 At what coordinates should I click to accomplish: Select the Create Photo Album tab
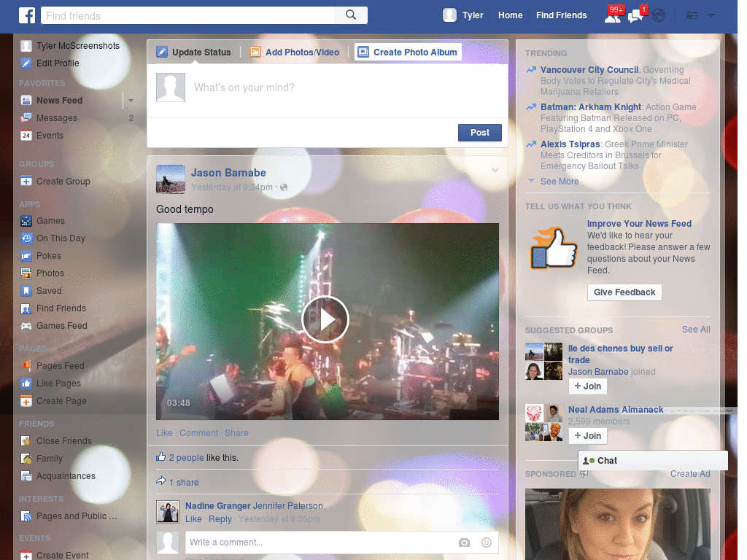pyautogui.click(x=408, y=52)
